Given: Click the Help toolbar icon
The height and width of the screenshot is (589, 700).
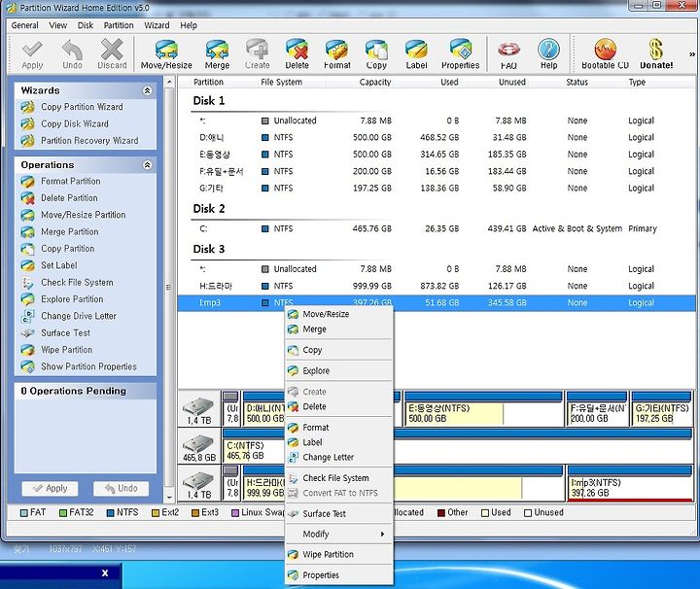Looking at the screenshot, I should pos(548,54).
